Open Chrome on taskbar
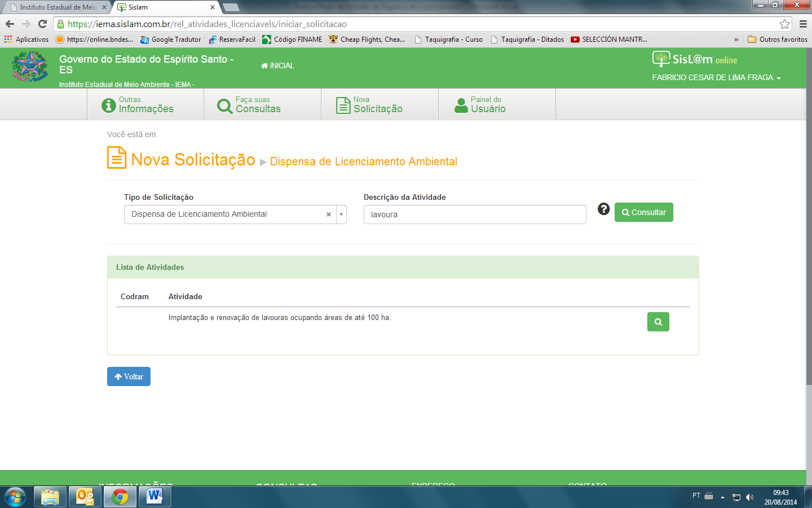 120,497
